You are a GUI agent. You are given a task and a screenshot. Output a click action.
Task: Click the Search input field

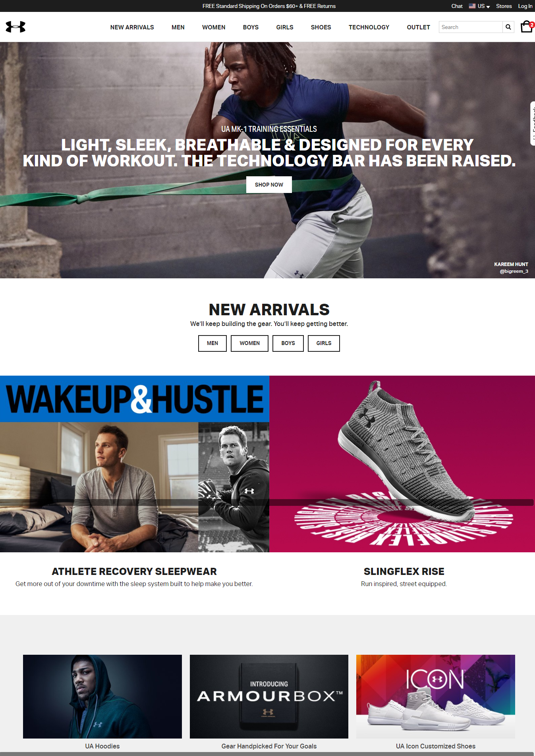[x=471, y=27]
